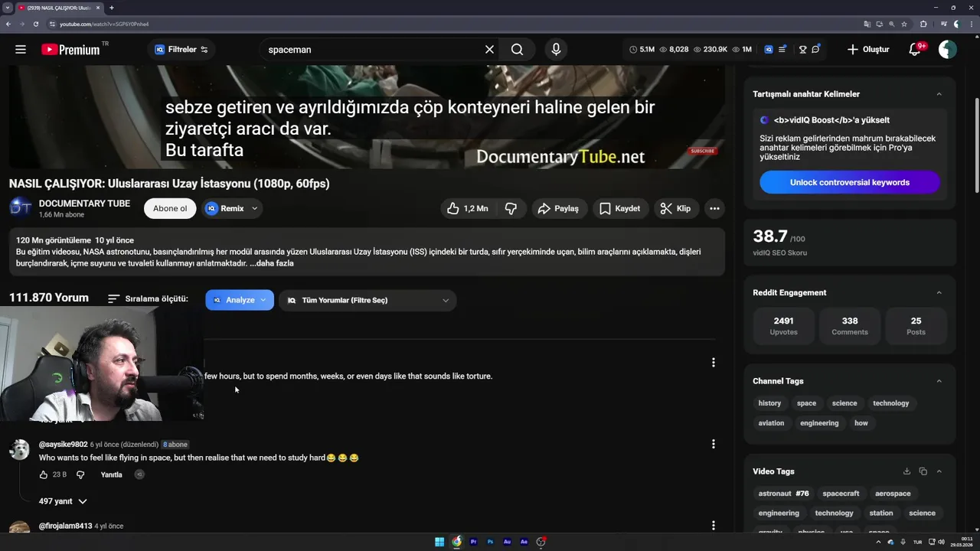Expand description with ...daha fazla
This screenshot has height=551, width=980.
point(271,263)
